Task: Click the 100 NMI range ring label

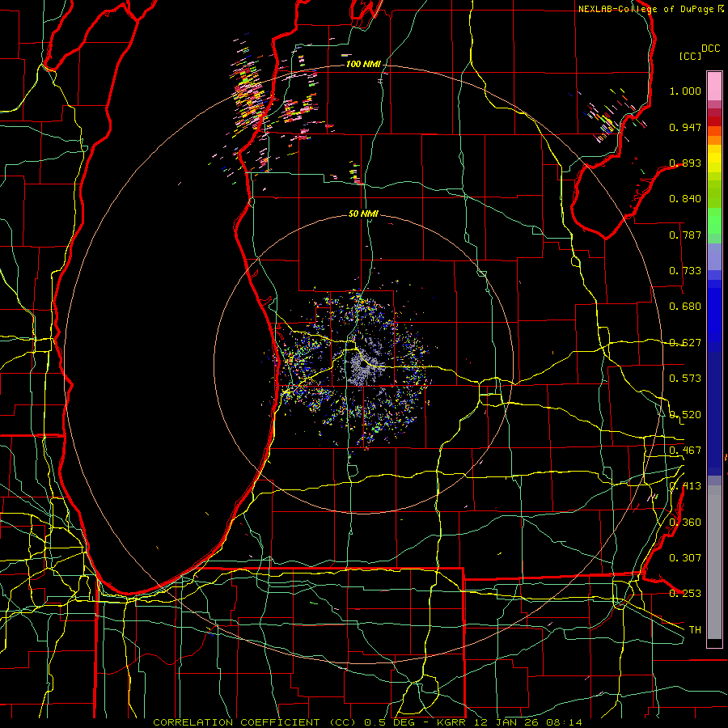Action: click(363, 64)
